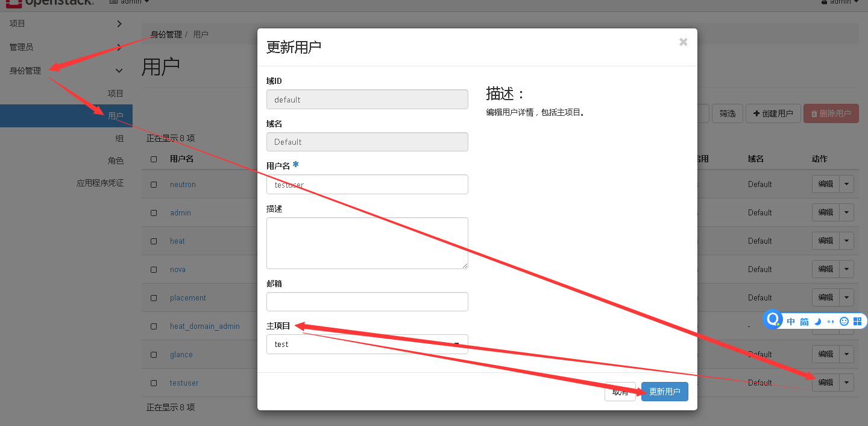
Task: Check the heat_domain_admin row checkbox
Action: point(154,326)
